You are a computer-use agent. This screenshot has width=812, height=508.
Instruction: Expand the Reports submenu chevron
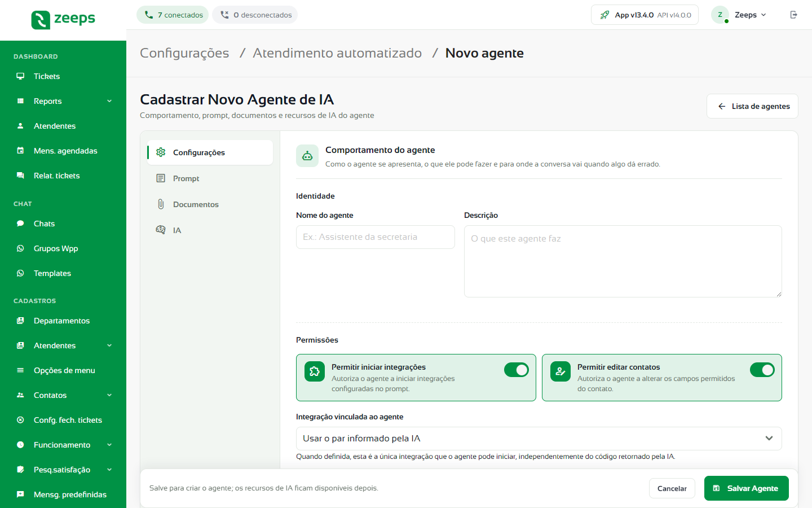(x=109, y=101)
